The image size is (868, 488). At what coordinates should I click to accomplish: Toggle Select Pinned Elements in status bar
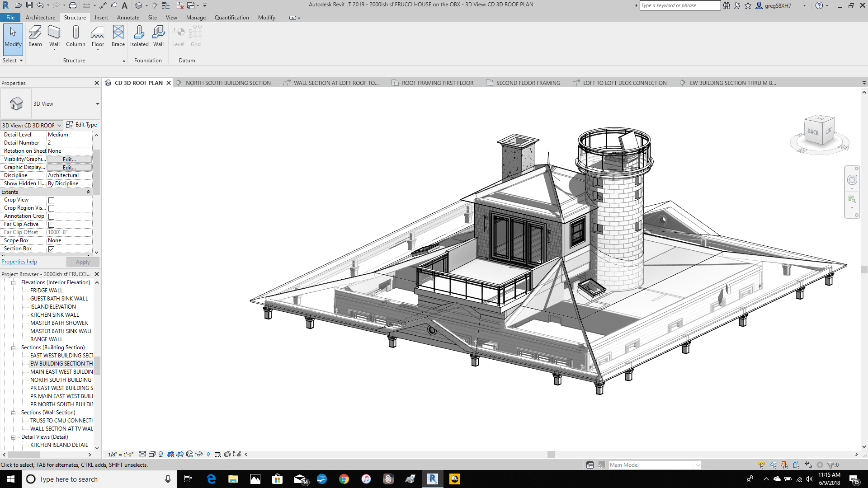click(784, 465)
